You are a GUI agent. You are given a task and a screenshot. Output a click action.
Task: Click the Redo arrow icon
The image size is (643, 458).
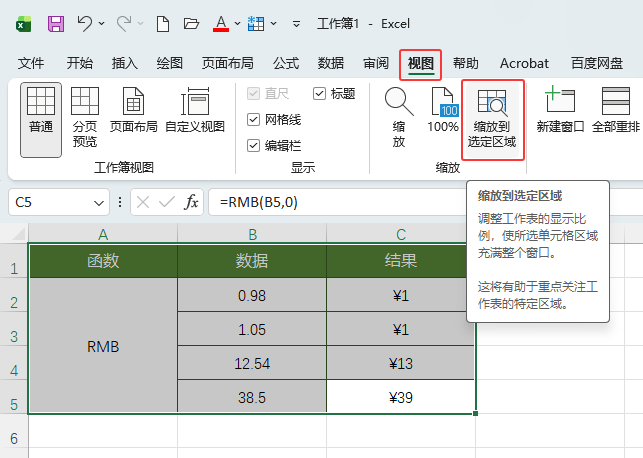point(123,24)
